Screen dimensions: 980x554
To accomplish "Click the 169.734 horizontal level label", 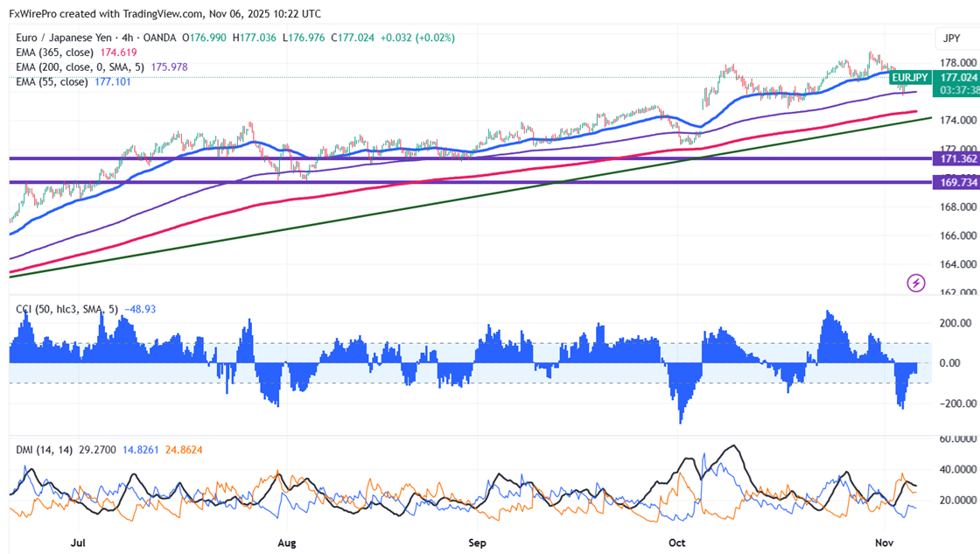I will 958,183.
